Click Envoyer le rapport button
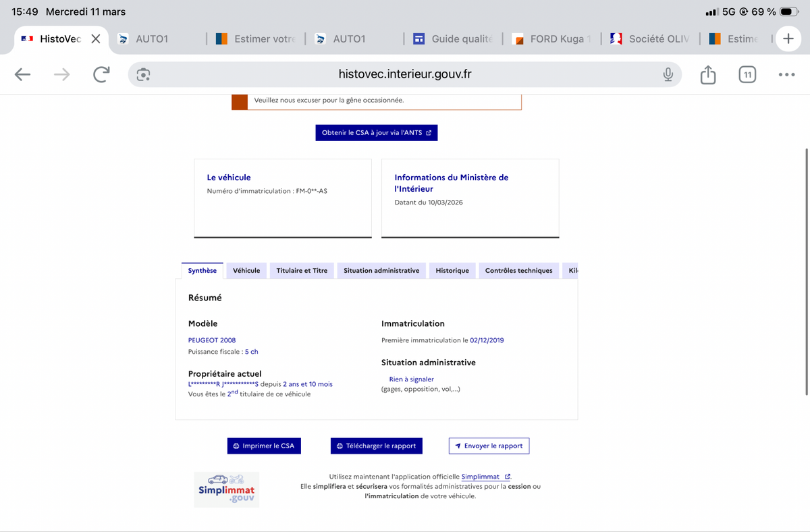Image resolution: width=810 pixels, height=532 pixels. point(489,446)
